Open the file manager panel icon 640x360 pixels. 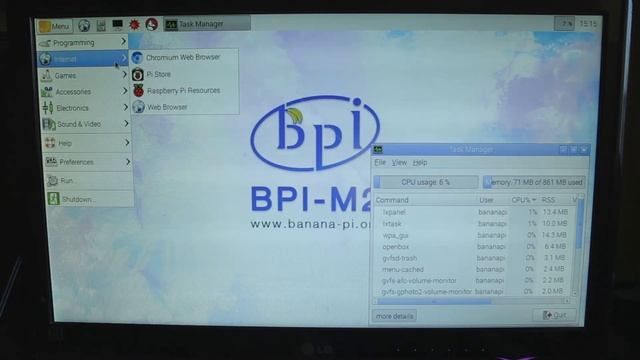(x=101, y=25)
